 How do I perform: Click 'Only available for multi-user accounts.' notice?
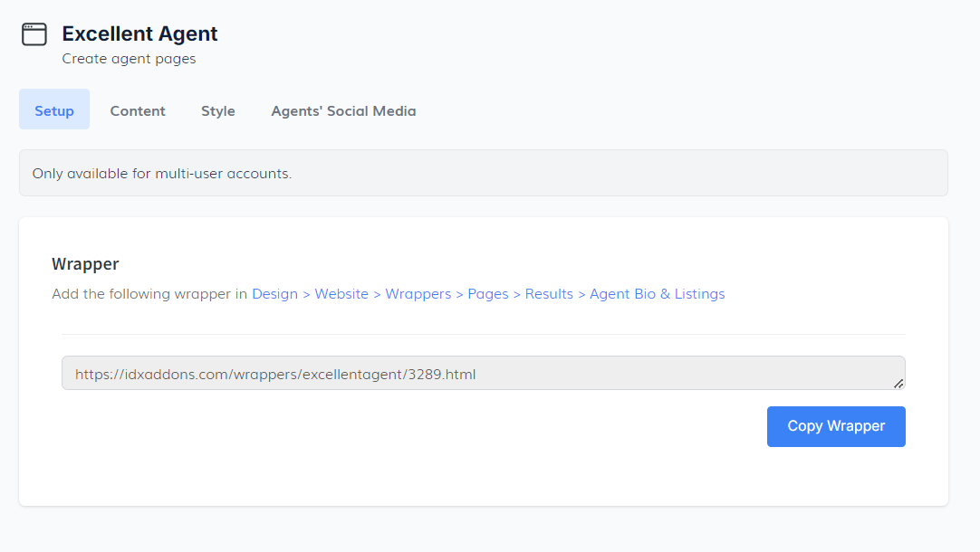tap(483, 173)
